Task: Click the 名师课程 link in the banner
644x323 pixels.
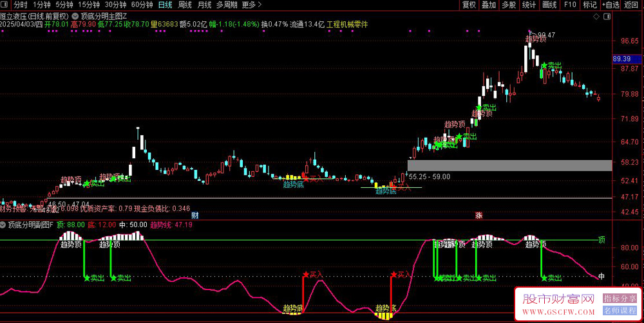Action: coord(620,311)
